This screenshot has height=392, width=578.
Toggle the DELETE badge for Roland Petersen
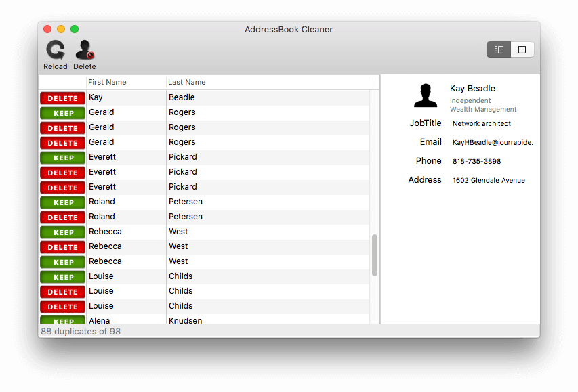tap(62, 217)
